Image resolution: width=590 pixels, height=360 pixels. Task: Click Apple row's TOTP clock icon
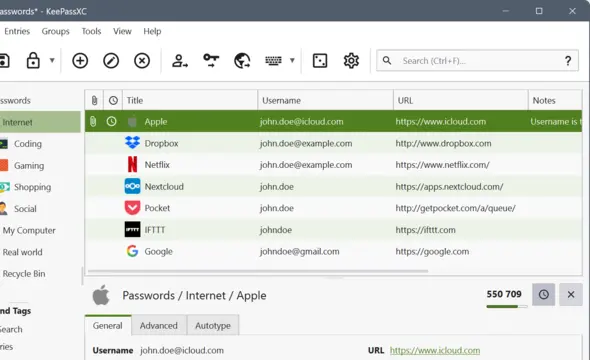pyautogui.click(x=111, y=122)
